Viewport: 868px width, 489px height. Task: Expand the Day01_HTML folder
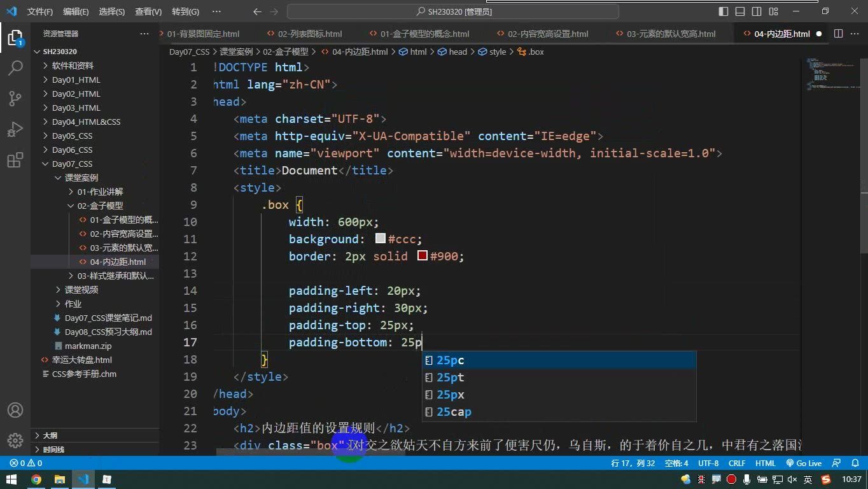(x=95, y=80)
